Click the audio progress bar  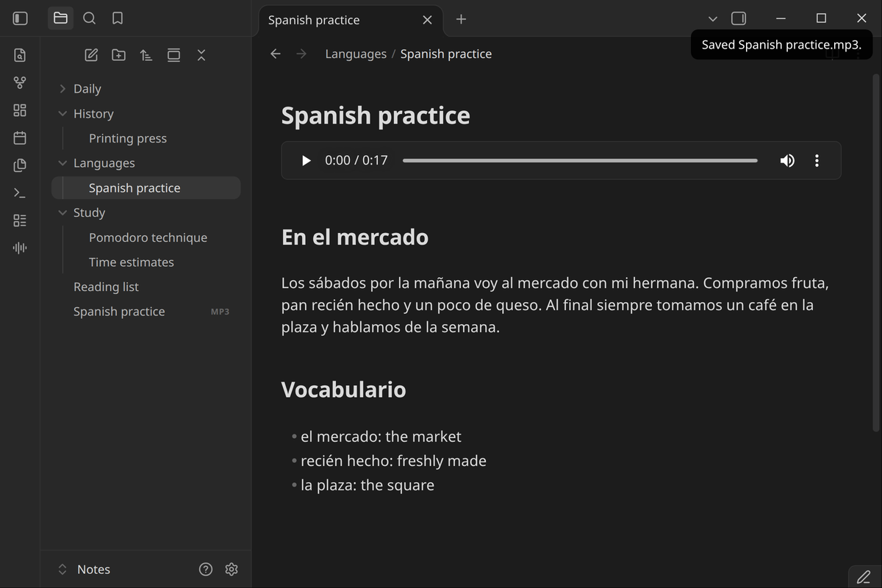580,160
